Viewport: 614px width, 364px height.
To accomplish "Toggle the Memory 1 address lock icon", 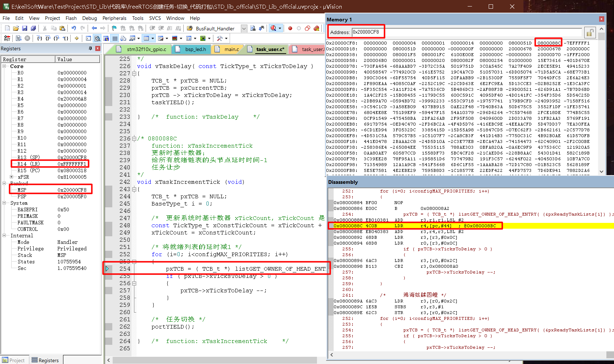I will click(590, 33).
